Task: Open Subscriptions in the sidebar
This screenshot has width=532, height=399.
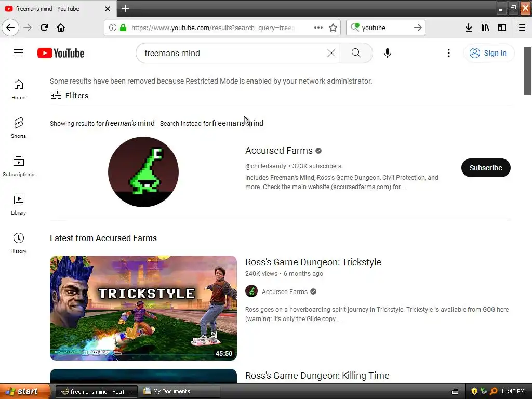Action: (x=19, y=166)
